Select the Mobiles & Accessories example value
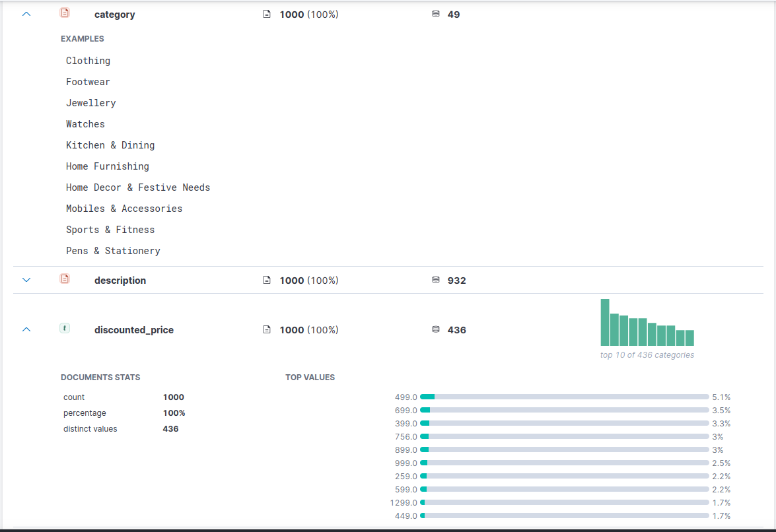 pyautogui.click(x=124, y=209)
